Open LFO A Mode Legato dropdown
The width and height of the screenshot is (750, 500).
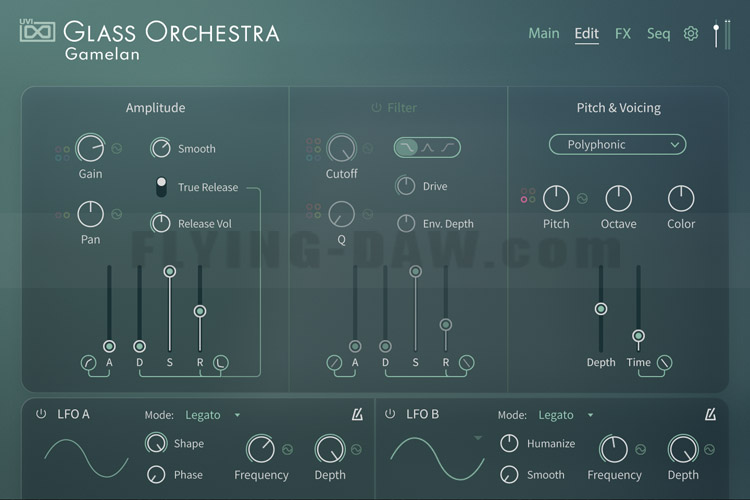(213, 415)
